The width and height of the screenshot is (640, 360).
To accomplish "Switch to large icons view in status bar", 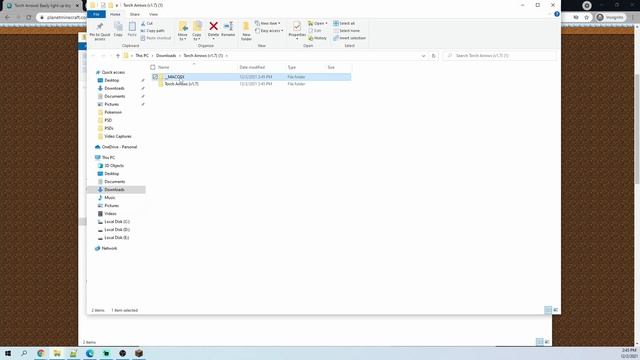I will click(x=556, y=310).
